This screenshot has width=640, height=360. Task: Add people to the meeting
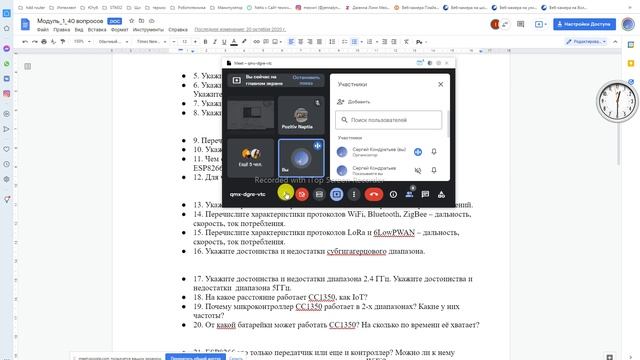353,102
